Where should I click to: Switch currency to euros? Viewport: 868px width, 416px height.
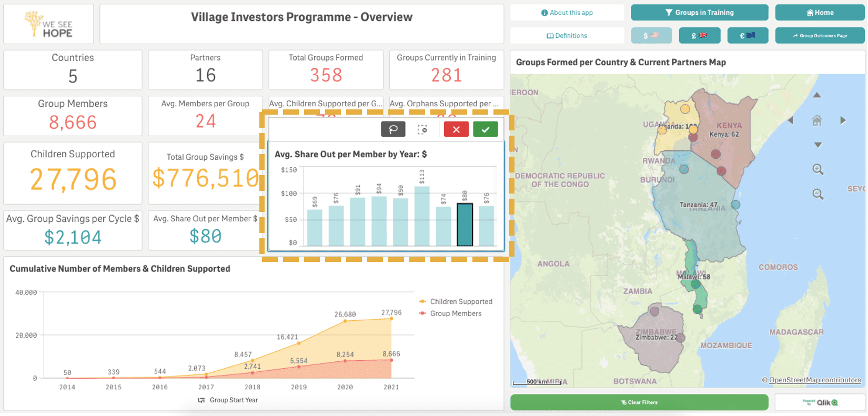748,36
